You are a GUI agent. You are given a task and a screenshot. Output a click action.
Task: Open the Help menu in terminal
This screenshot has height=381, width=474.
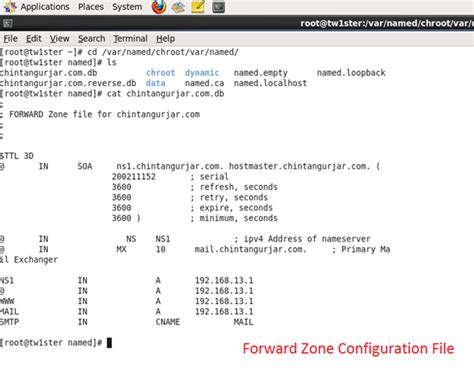coord(165,39)
